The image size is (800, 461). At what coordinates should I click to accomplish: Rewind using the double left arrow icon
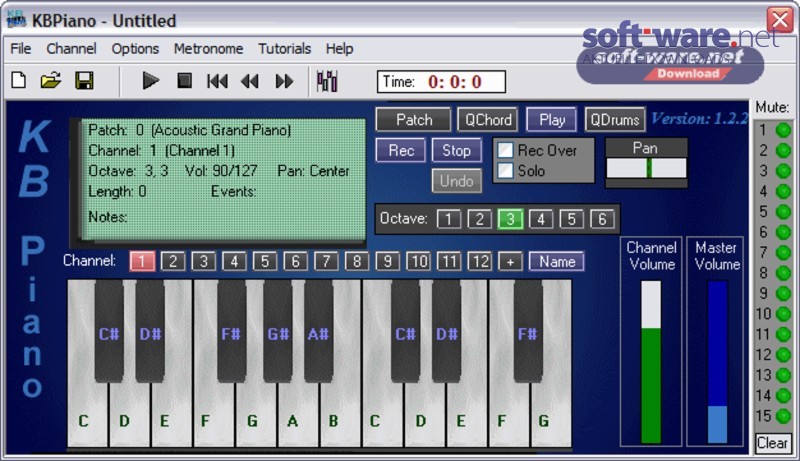pos(249,81)
